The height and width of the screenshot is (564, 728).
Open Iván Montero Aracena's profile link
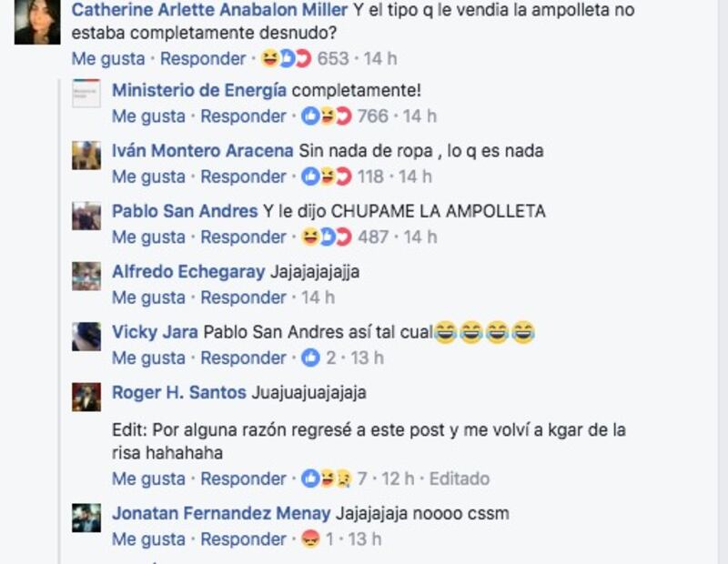(x=202, y=151)
